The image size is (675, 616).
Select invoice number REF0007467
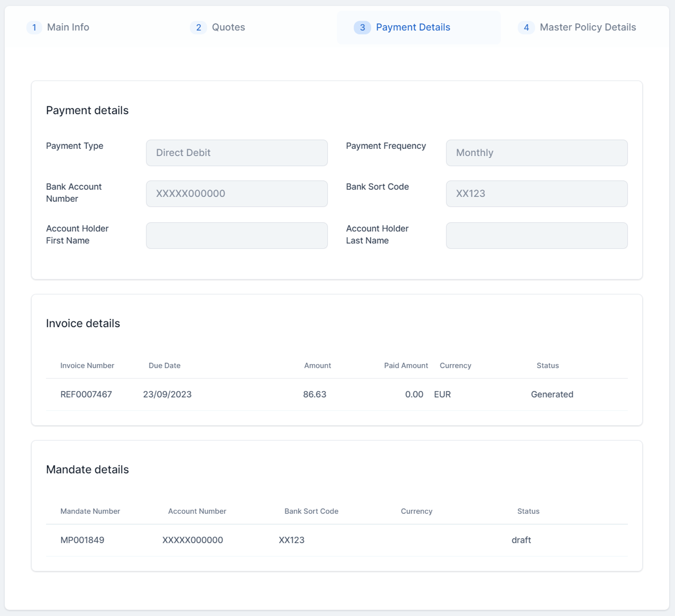pyautogui.click(x=86, y=394)
